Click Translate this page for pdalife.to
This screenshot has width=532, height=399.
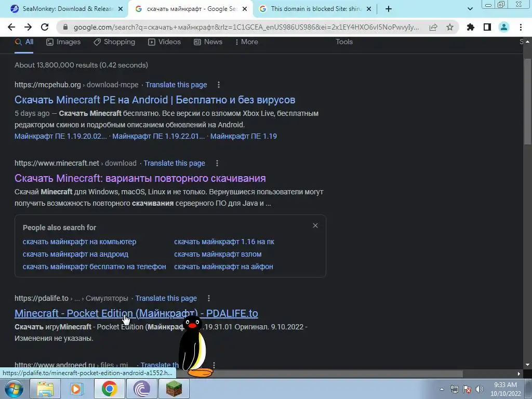coord(166,298)
